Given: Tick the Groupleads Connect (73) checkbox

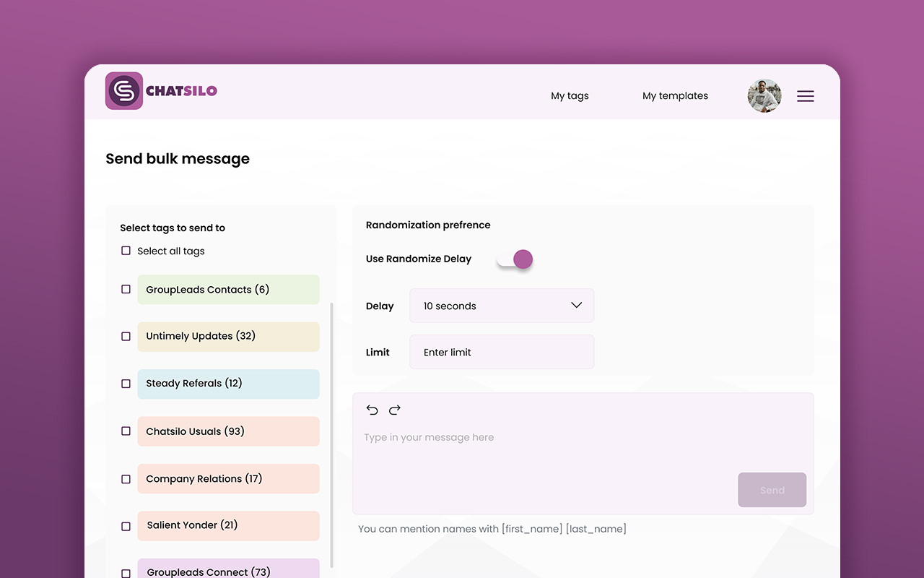Looking at the screenshot, I should click(x=126, y=573).
